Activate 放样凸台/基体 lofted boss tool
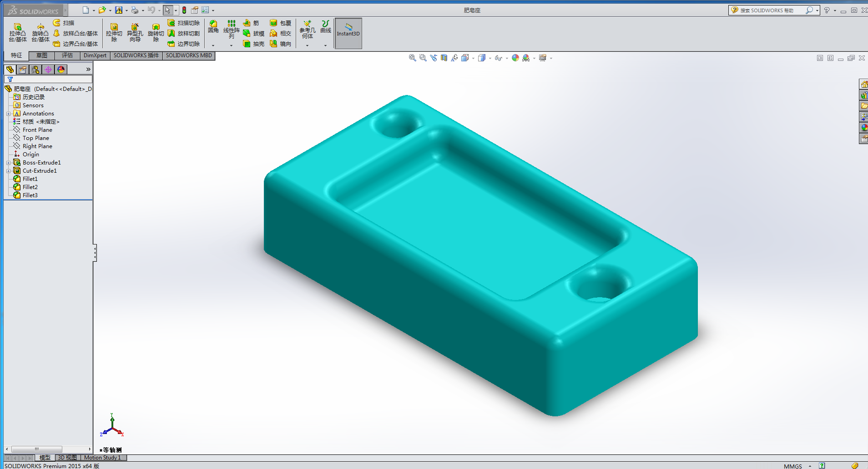Image resolution: width=868 pixels, height=469 pixels. [x=76, y=33]
